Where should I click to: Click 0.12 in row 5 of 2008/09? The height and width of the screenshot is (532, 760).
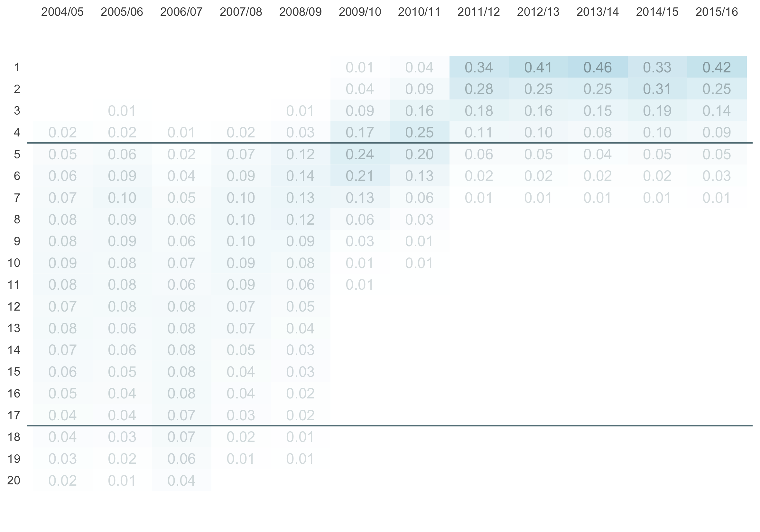pos(300,154)
